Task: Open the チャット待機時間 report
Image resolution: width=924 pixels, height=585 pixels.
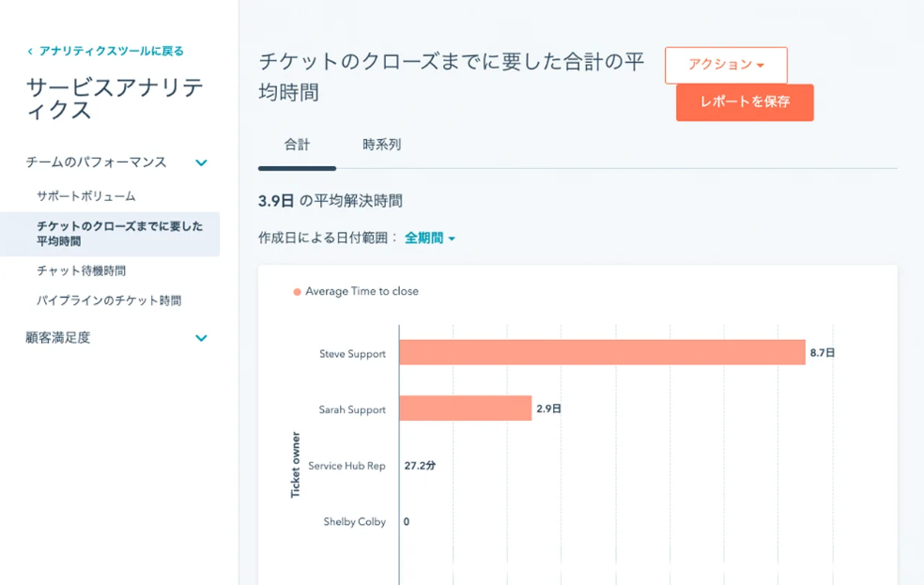Action: (82, 270)
